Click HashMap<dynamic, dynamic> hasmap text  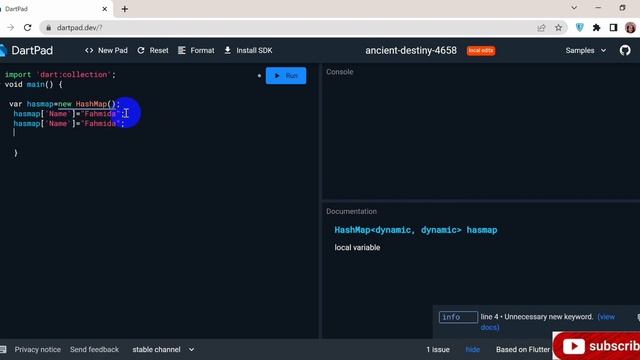tap(416, 230)
